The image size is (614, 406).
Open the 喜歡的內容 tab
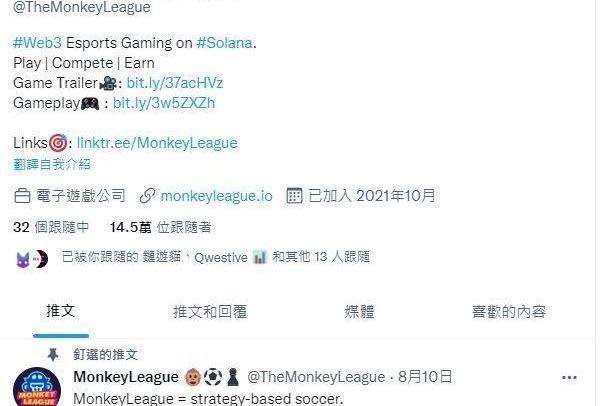pos(509,312)
